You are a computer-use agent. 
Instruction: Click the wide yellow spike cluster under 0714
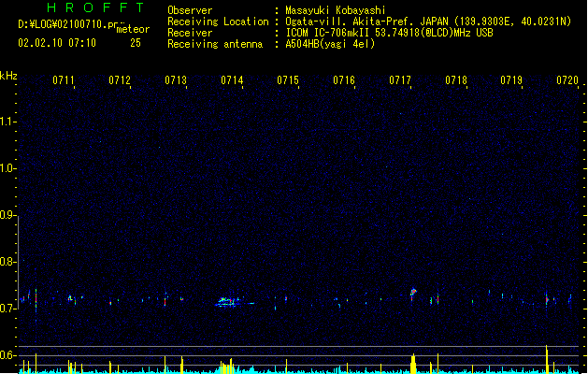pyautogui.click(x=227, y=367)
